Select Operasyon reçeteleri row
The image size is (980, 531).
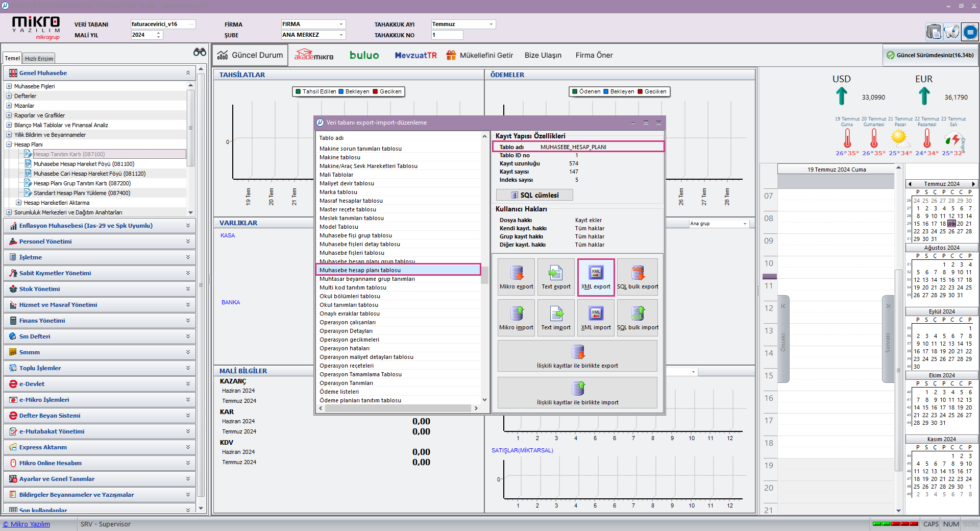coord(398,366)
